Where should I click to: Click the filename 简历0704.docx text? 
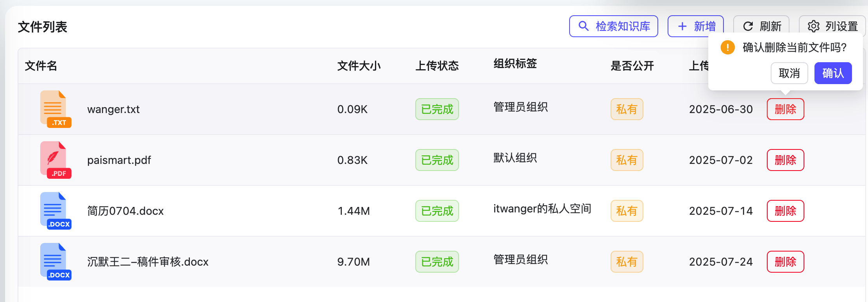pyautogui.click(x=125, y=211)
